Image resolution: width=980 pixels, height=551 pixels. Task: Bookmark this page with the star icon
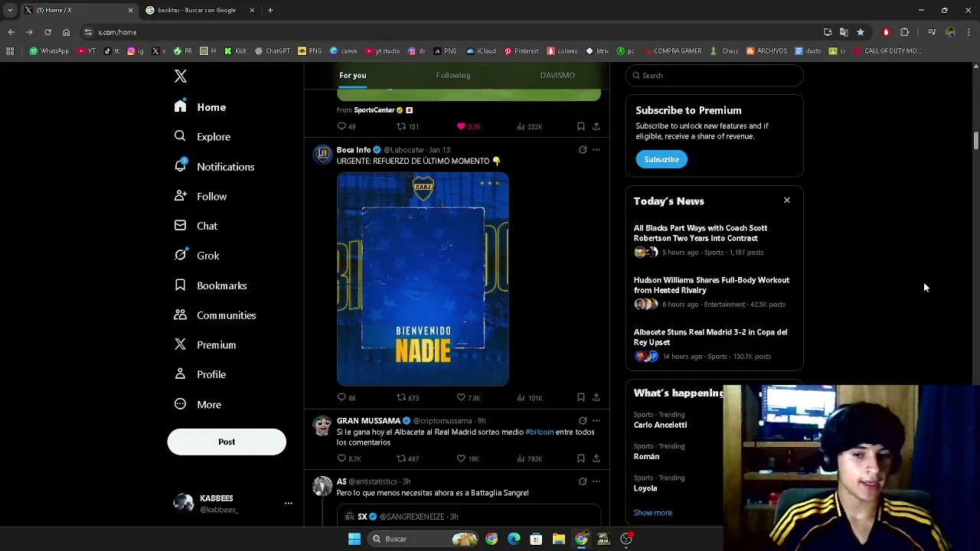[x=861, y=32]
